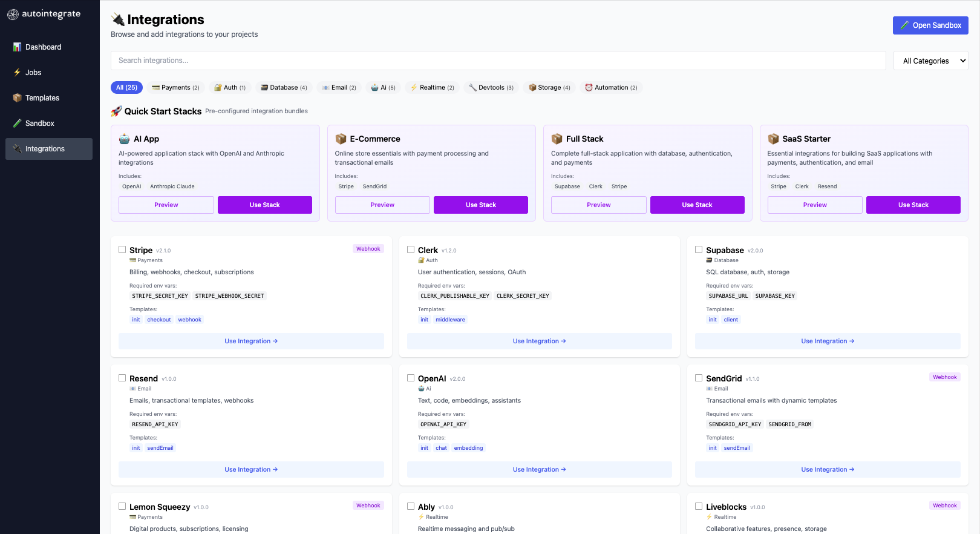Click the bolt icon in Realtime filter
The image size is (980, 534).
(414, 88)
